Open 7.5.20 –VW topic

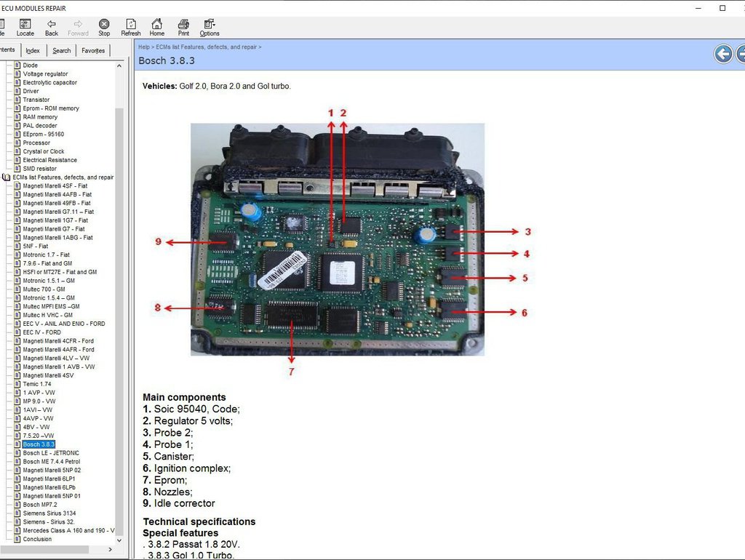pos(39,436)
